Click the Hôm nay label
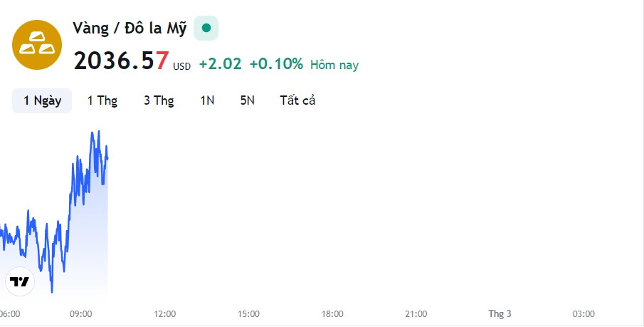Screen dimensions: 644x327 tap(334, 65)
